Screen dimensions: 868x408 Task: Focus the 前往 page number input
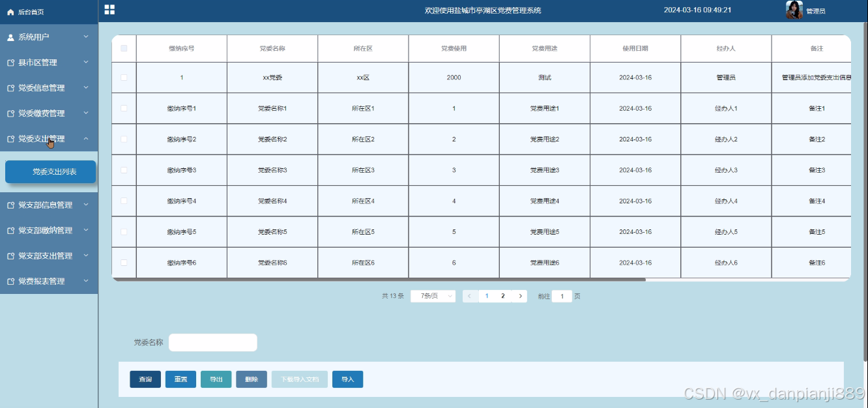(562, 296)
